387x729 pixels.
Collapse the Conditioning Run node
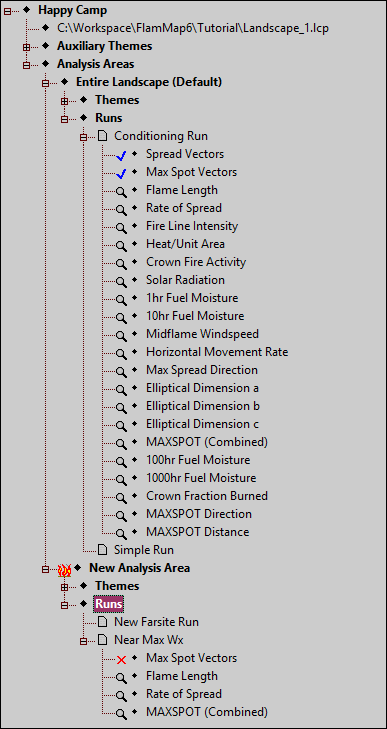[84, 137]
